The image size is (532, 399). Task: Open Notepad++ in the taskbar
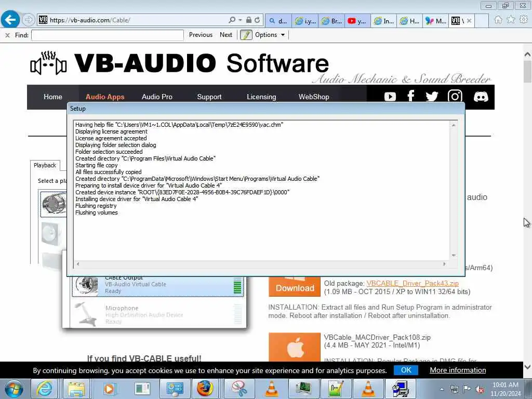(x=335, y=389)
